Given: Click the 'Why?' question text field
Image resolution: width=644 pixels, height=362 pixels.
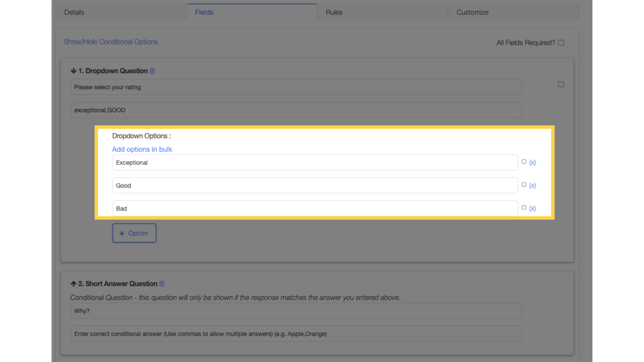Looking at the screenshot, I should click(x=296, y=311).
